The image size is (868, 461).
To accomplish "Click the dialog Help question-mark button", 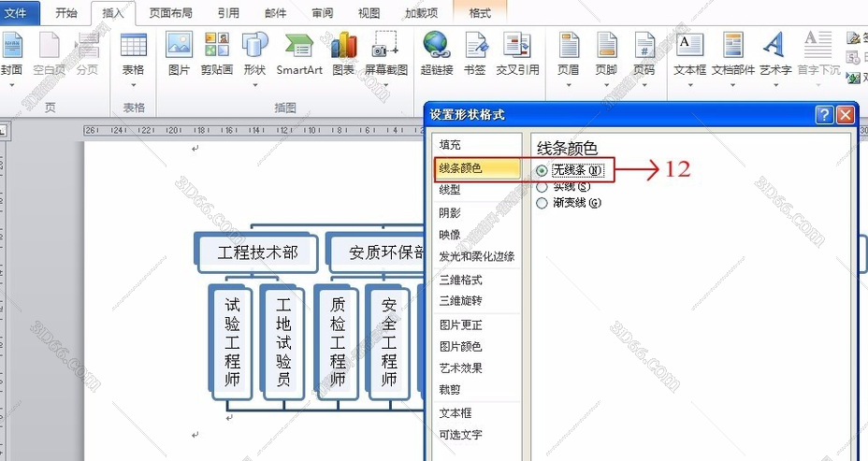I will click(823, 114).
